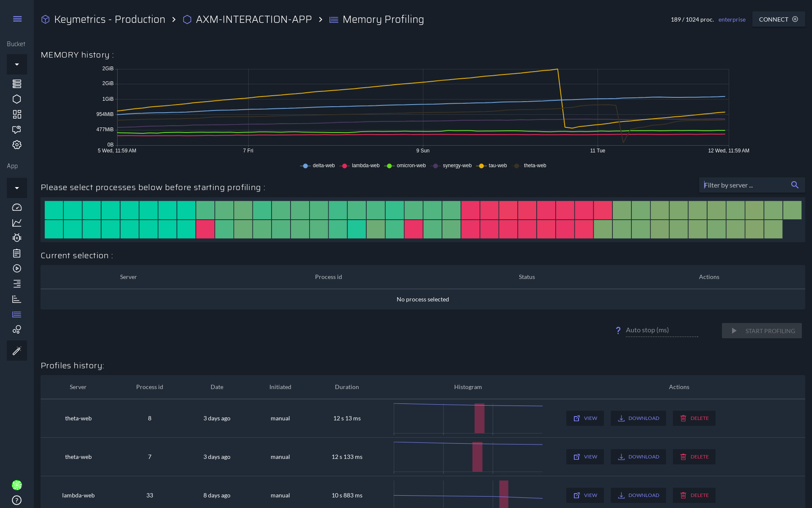Click the search icon in server filter
Viewport: 812px width, 508px height.
795,185
